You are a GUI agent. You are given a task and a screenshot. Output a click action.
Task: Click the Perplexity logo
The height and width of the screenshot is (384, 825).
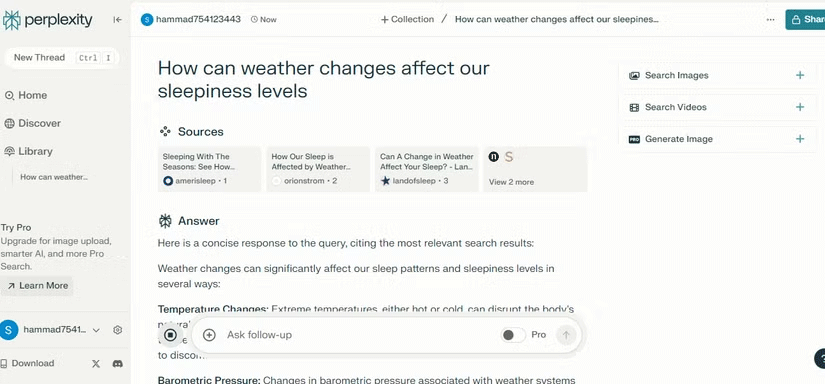[47, 20]
